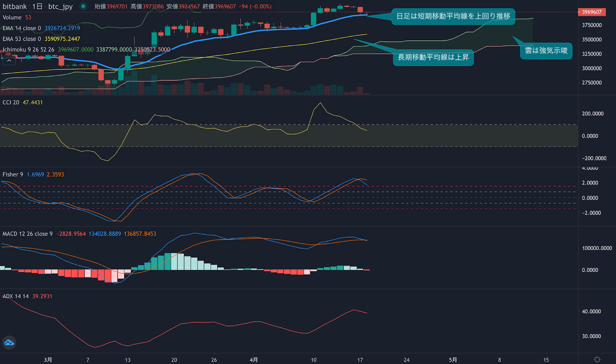Click the annotation 長期移動平均線は上昇
This screenshot has width=616, height=364.
433,58
